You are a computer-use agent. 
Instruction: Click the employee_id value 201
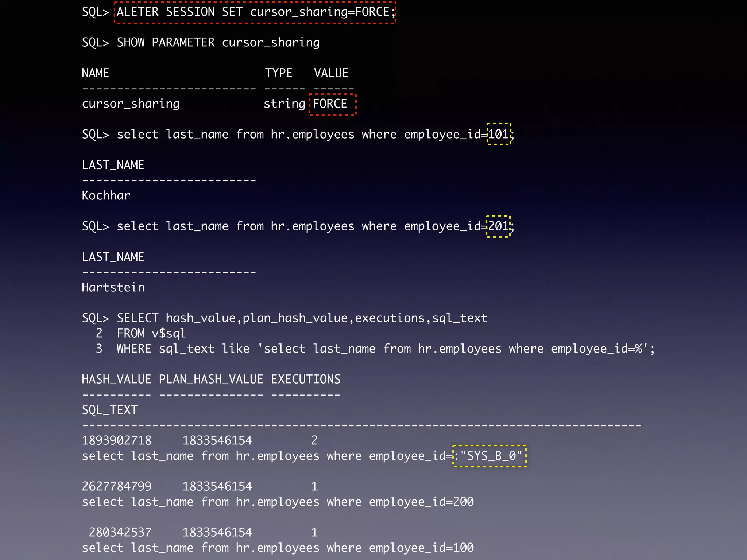[498, 226]
